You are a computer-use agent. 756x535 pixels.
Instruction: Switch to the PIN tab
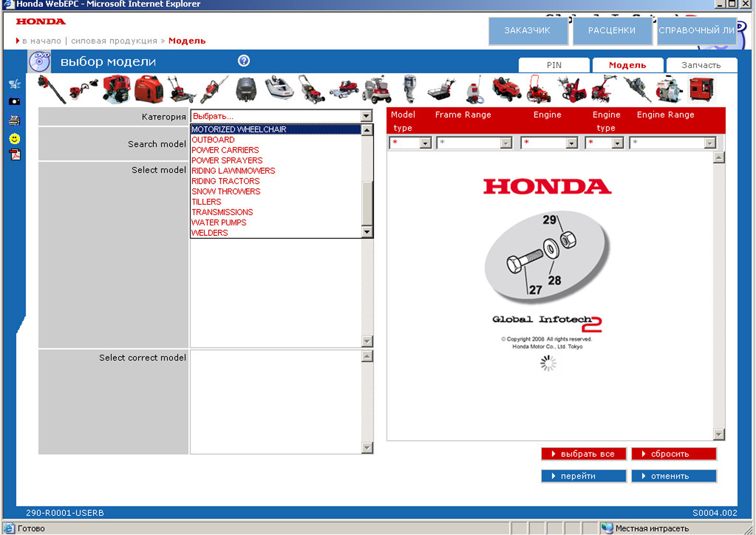(x=554, y=65)
